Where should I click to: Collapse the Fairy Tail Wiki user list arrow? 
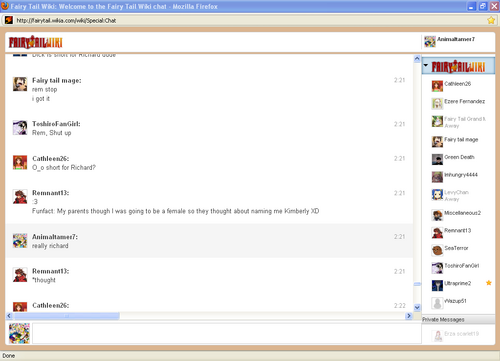pos(426,65)
